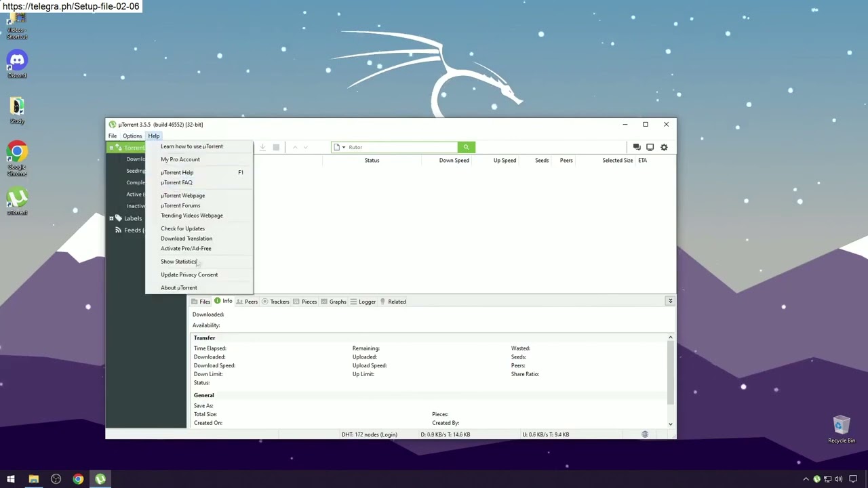This screenshot has height=488, width=868.
Task: Show hidden tray icons chevron
Action: tap(806, 479)
